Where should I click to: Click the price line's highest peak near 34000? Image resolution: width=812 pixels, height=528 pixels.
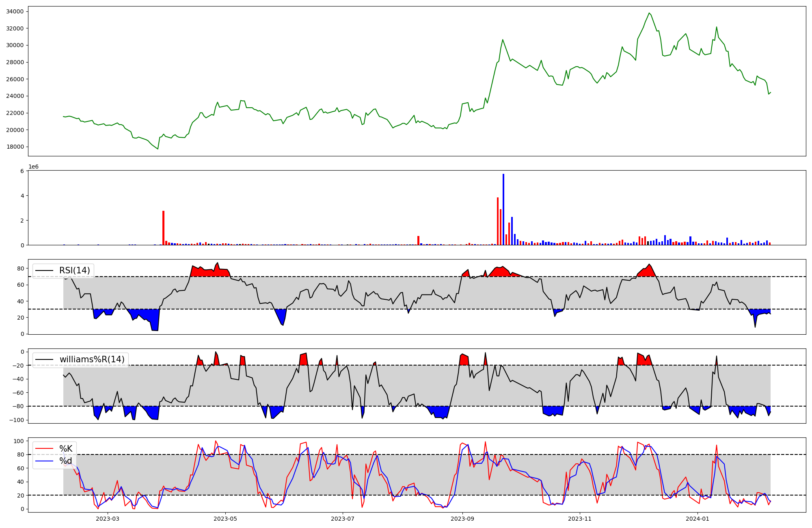[x=649, y=13]
